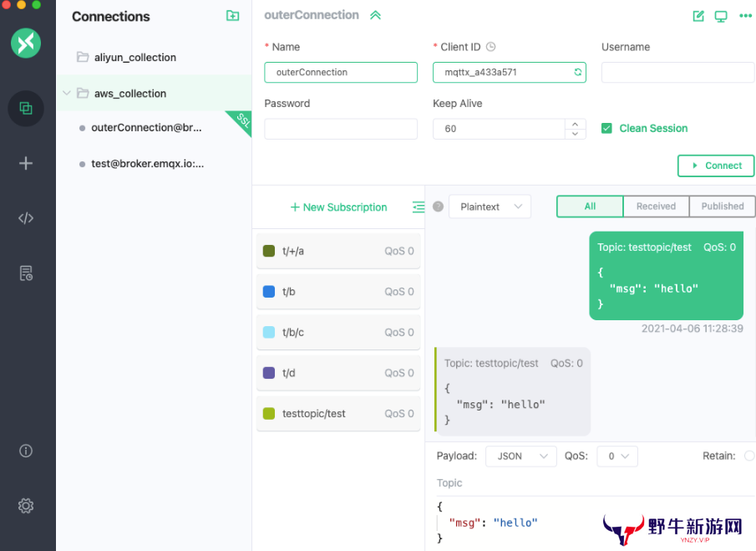Viewport: 756px width, 551px height.
Task: Toggle the Clean Session checkbox
Action: pos(607,129)
